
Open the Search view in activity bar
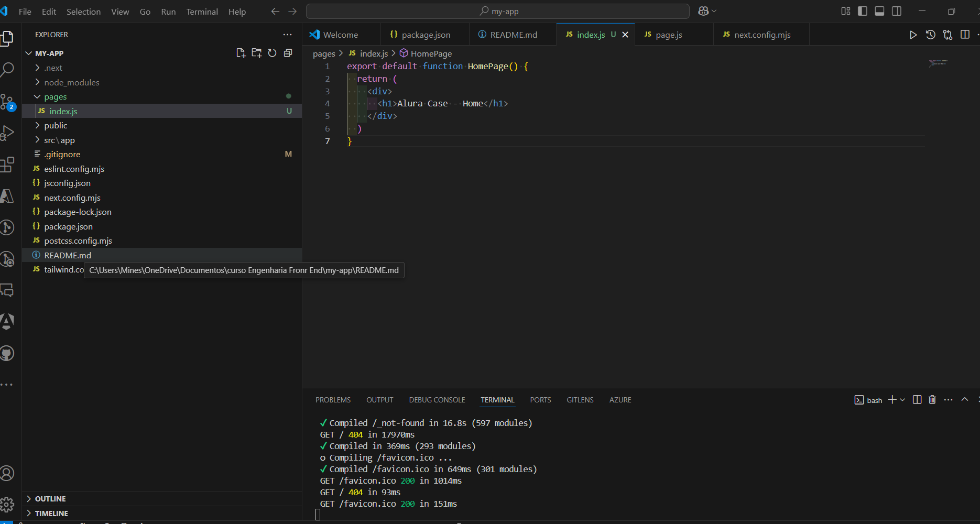click(x=7, y=69)
